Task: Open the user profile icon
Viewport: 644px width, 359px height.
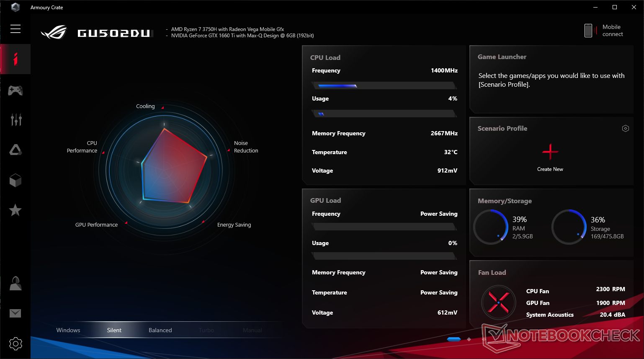Action: (15, 284)
